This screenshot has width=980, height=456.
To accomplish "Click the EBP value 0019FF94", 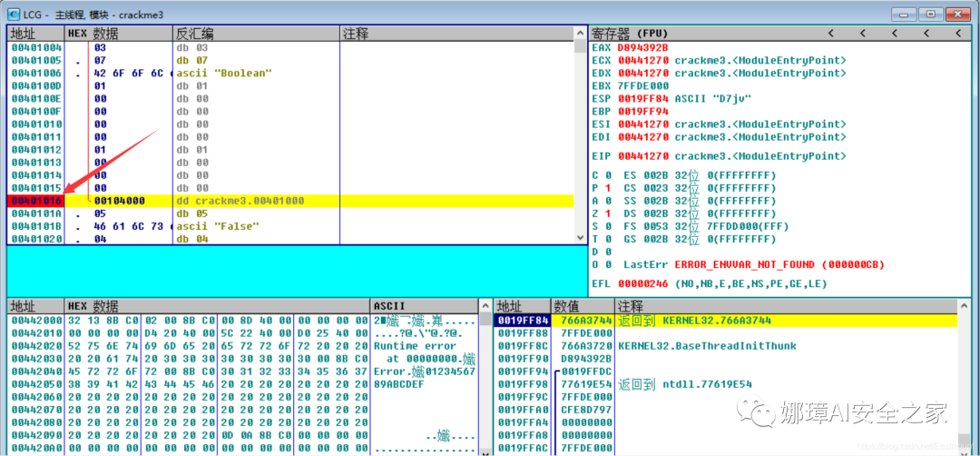I will click(x=643, y=112).
